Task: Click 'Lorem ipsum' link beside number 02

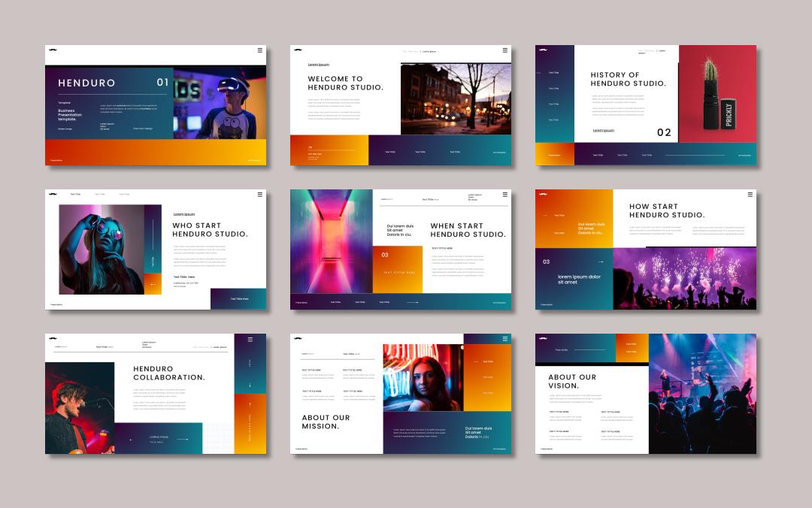Action: click(603, 130)
